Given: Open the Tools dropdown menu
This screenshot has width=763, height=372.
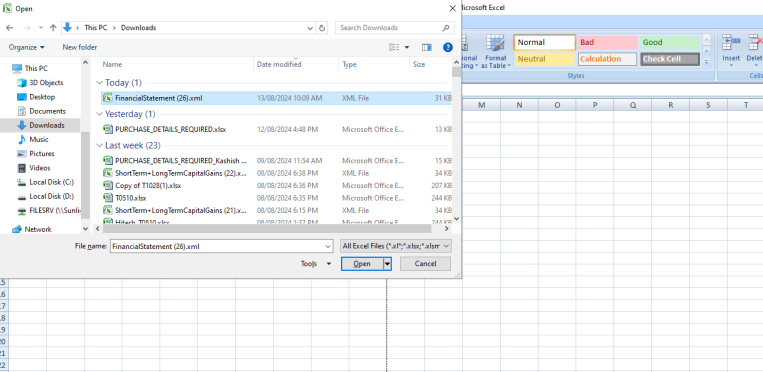Looking at the screenshot, I should coord(316,263).
